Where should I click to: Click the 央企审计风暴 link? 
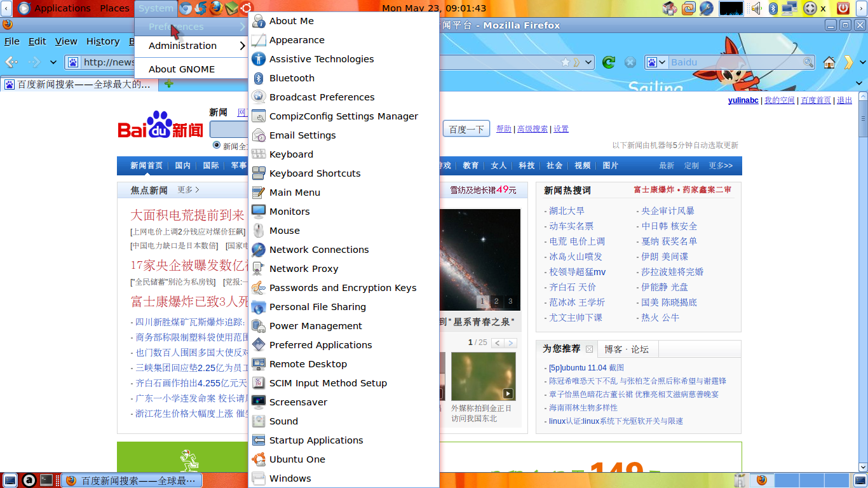668,211
